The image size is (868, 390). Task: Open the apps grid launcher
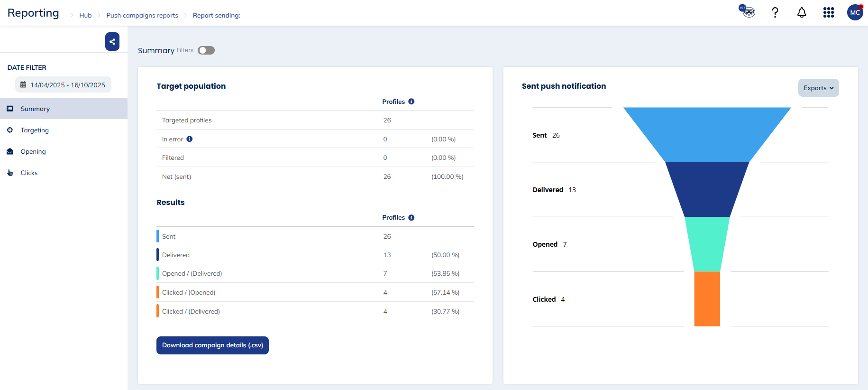[x=828, y=13]
